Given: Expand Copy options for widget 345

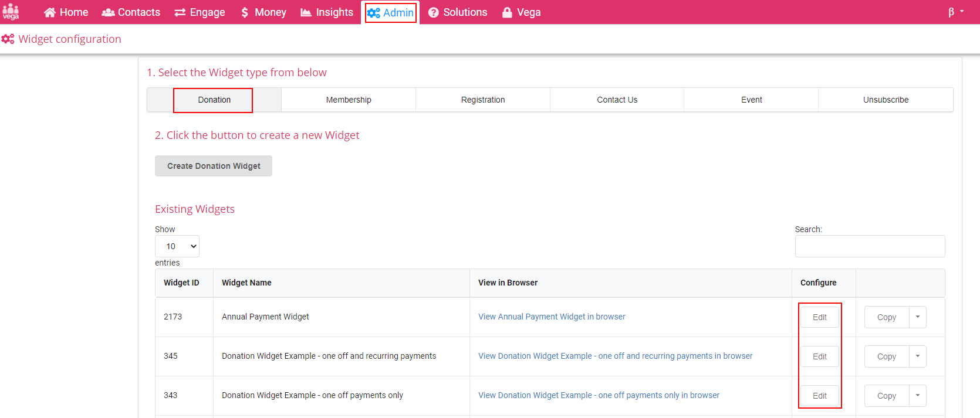Looking at the screenshot, I should (918, 356).
